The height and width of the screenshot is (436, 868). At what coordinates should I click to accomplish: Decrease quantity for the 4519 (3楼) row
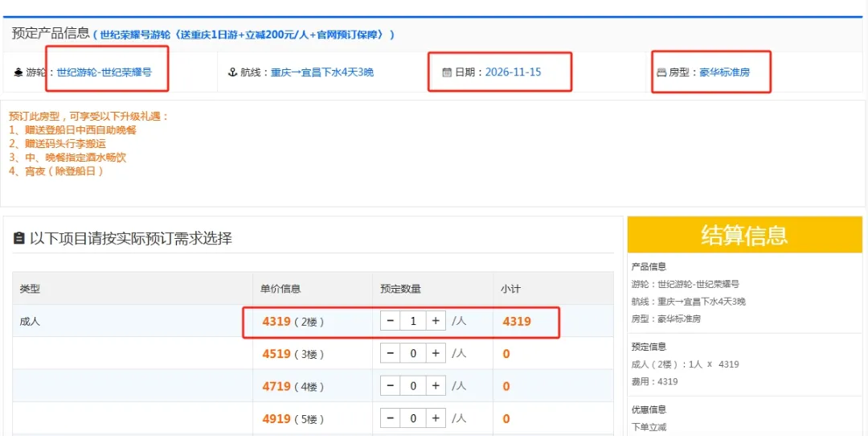390,353
